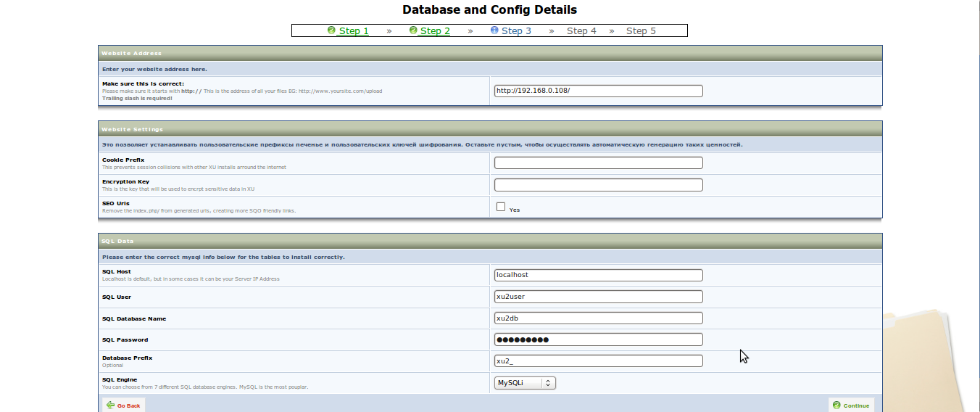The height and width of the screenshot is (412, 980).
Task: Click the Go Back arrow icon
Action: point(110,405)
